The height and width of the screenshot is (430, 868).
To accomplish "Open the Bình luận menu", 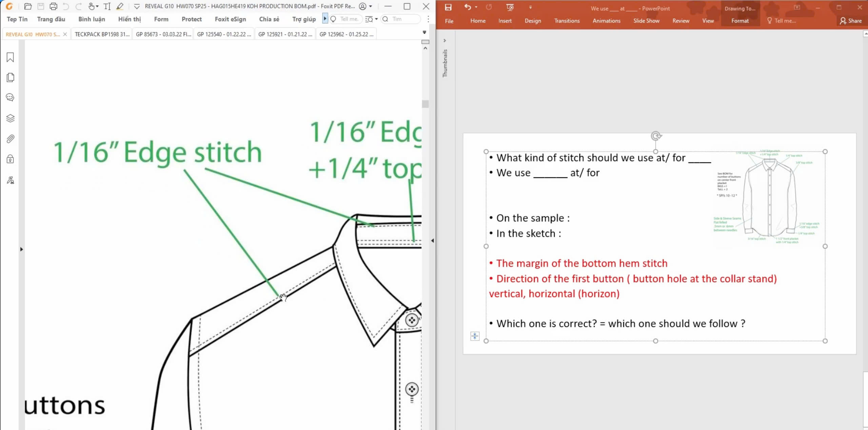I will pyautogui.click(x=92, y=19).
